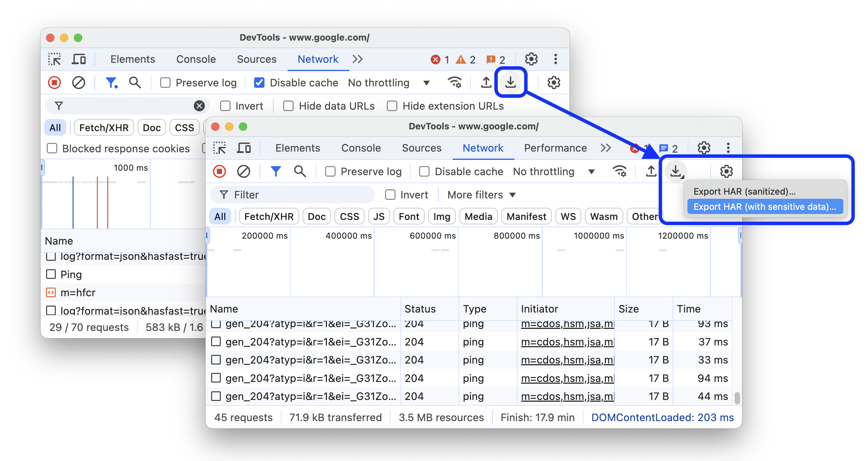Image resolution: width=868 pixels, height=461 pixels.
Task: Click the throttling settings gear icon
Action: (x=726, y=171)
